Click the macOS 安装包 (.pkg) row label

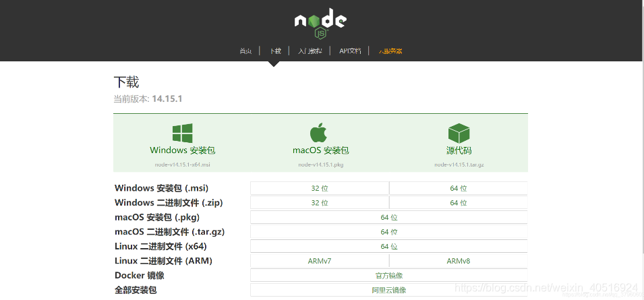(x=157, y=218)
